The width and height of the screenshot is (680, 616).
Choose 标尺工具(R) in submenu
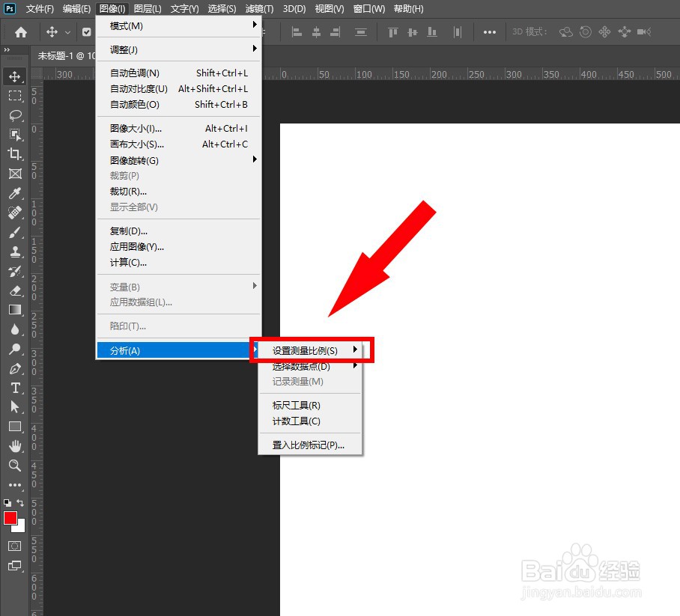click(x=311, y=405)
